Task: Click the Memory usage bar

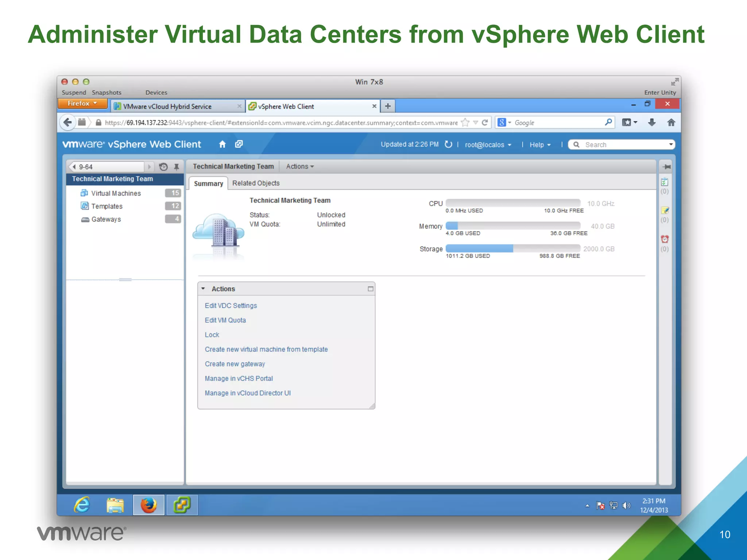Action: point(513,226)
